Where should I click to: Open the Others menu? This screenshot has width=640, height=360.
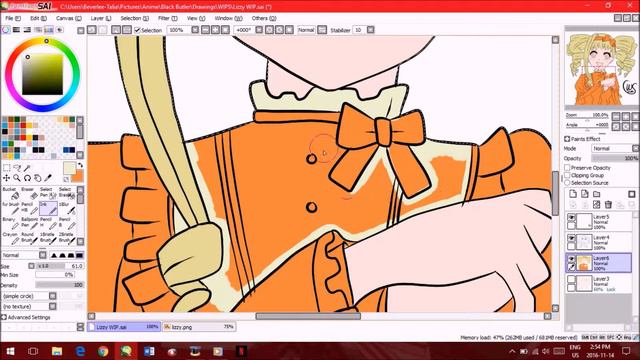[264, 18]
